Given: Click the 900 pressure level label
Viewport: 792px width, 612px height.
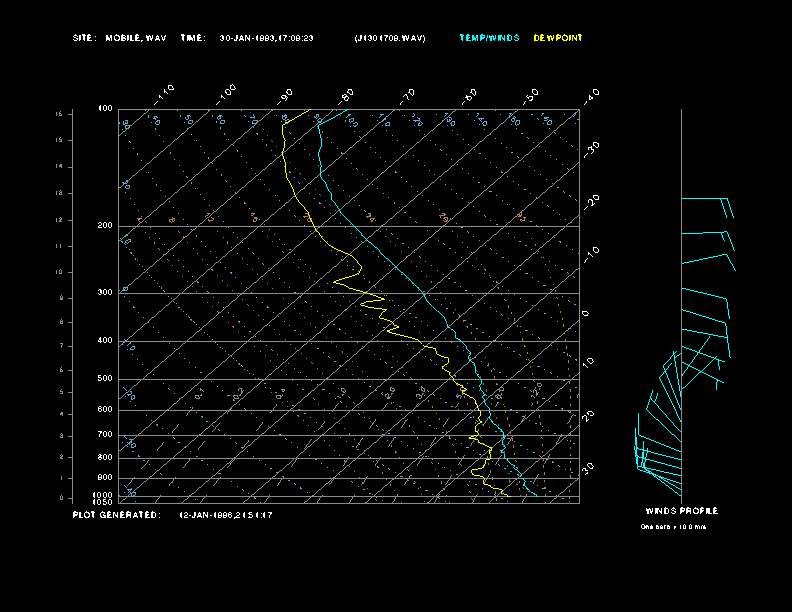Looking at the screenshot, I should (x=105, y=478).
